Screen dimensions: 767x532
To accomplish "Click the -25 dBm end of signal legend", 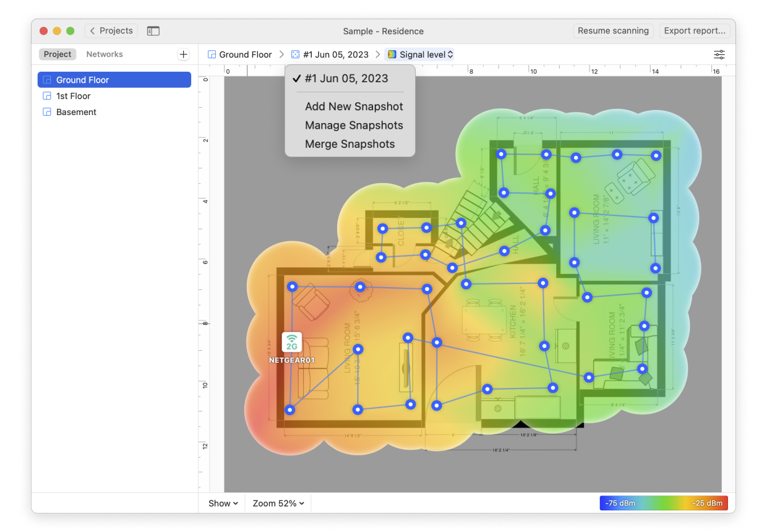I will (707, 503).
